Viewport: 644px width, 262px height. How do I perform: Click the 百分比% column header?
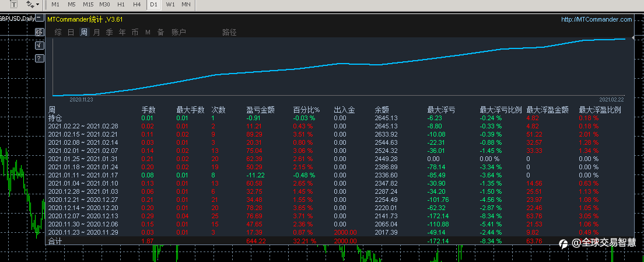306,110
